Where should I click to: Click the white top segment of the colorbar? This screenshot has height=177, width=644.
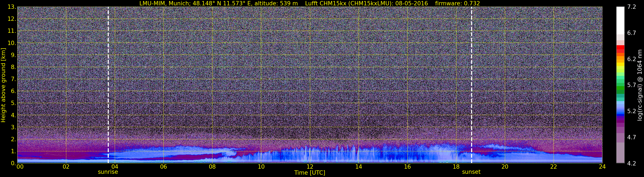click(x=620, y=21)
